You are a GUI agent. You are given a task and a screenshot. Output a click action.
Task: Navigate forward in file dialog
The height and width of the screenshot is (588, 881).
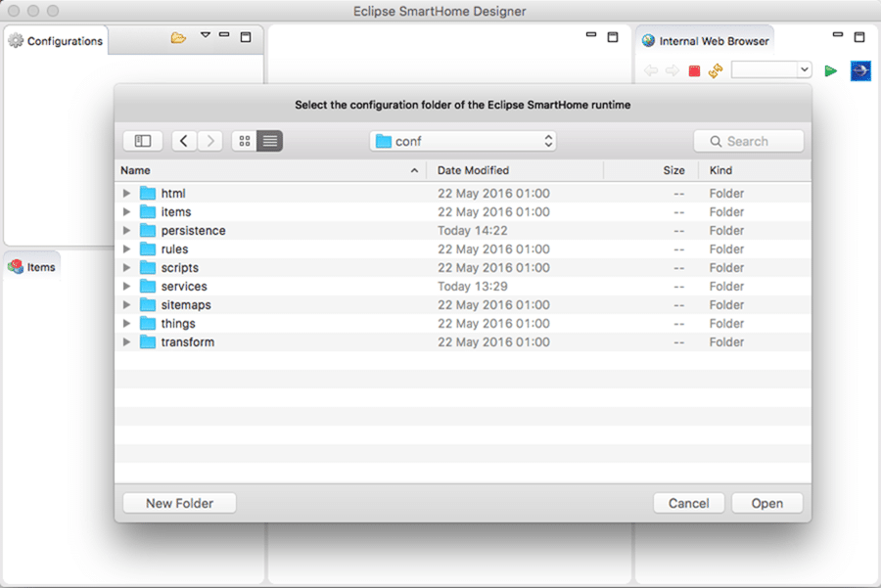pyautogui.click(x=210, y=141)
